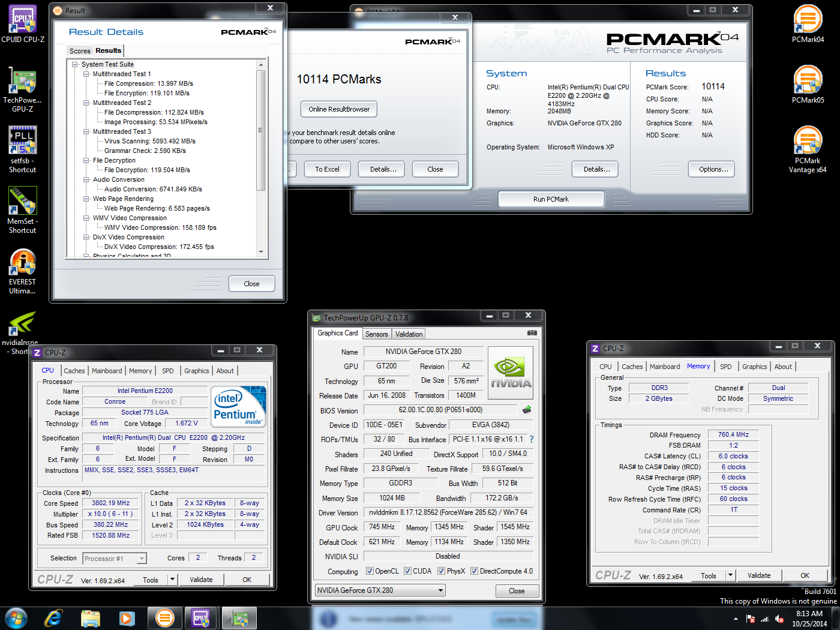840x630 pixels.
Task: Toggle the DirectCompute 4.0 checkbox
Action: 474,571
